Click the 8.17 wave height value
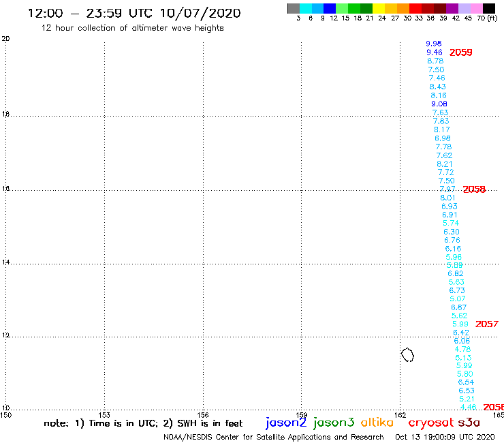 coord(441,129)
